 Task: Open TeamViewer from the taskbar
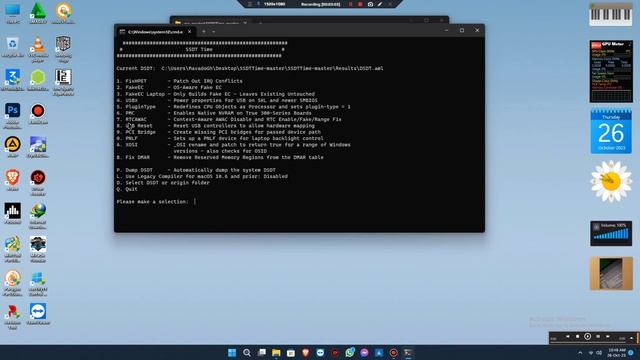[320, 353]
